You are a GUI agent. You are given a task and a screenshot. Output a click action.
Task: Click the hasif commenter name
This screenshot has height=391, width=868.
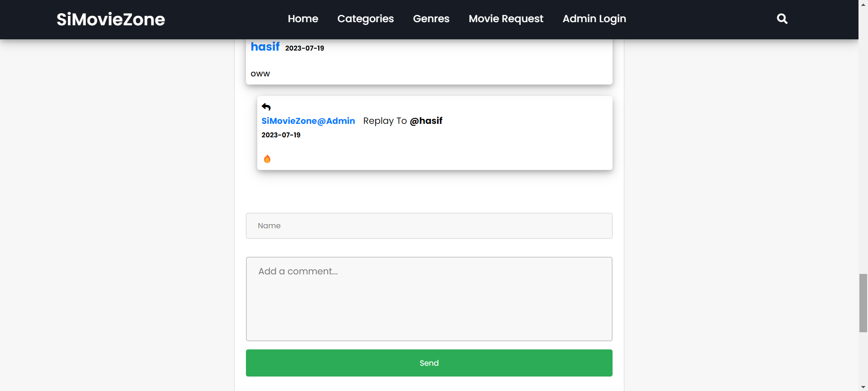[x=265, y=47]
